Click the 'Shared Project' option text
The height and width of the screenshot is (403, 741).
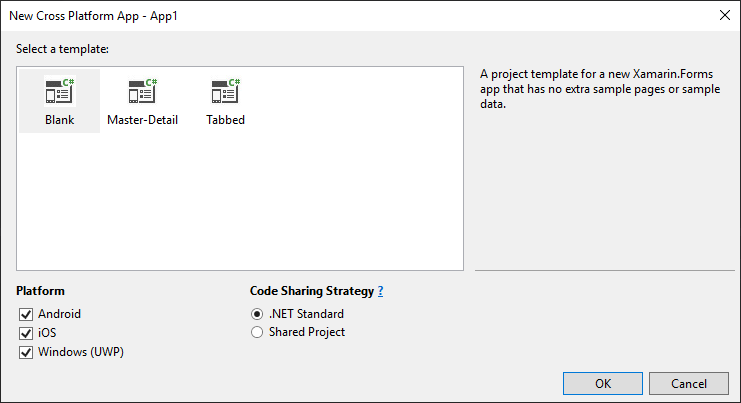click(306, 332)
